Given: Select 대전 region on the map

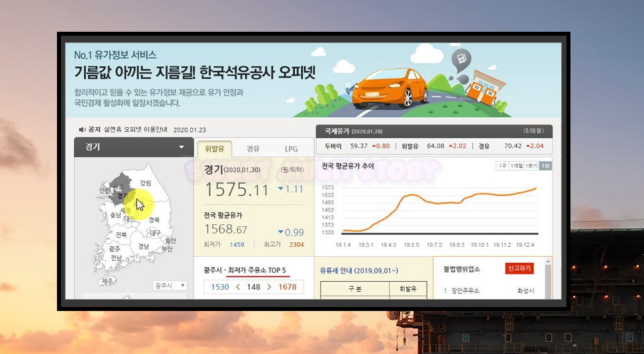Looking at the screenshot, I should [129, 219].
